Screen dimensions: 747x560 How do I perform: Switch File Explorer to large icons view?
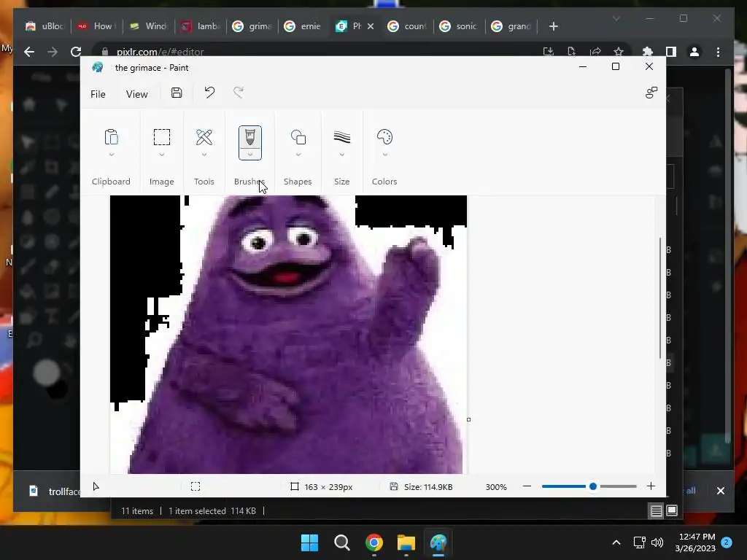click(x=672, y=511)
